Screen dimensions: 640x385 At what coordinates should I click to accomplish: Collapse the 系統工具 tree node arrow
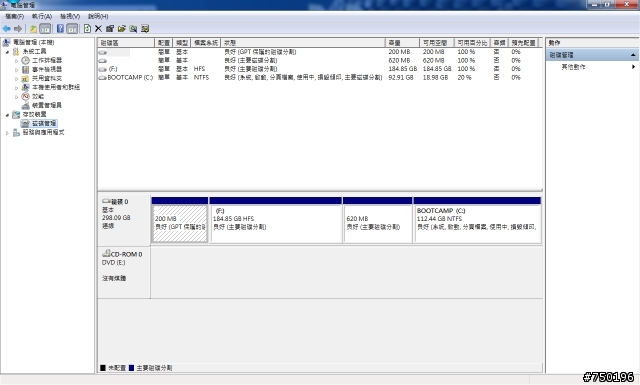[x=7, y=52]
